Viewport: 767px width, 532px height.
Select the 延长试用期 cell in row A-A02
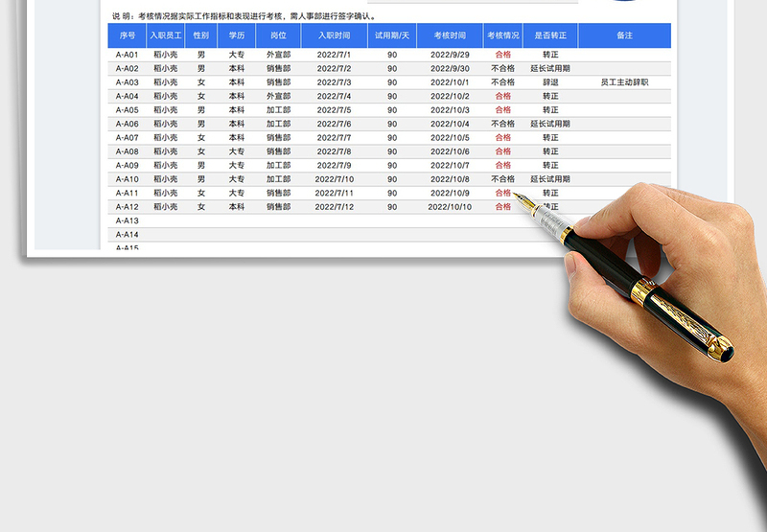(549, 69)
